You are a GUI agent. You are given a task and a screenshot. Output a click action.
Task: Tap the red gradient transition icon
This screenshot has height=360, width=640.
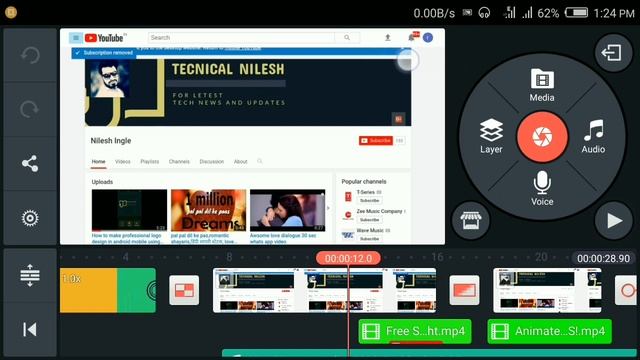(x=464, y=290)
